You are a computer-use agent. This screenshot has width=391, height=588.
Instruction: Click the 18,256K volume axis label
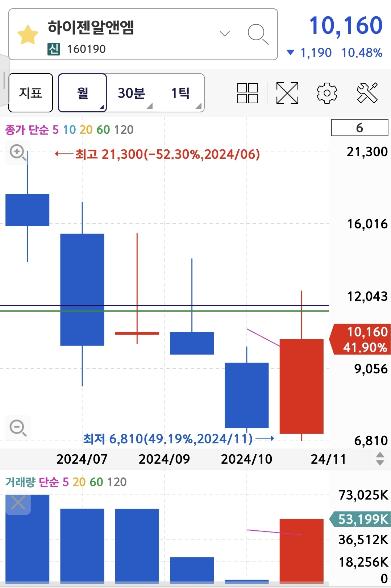click(363, 562)
